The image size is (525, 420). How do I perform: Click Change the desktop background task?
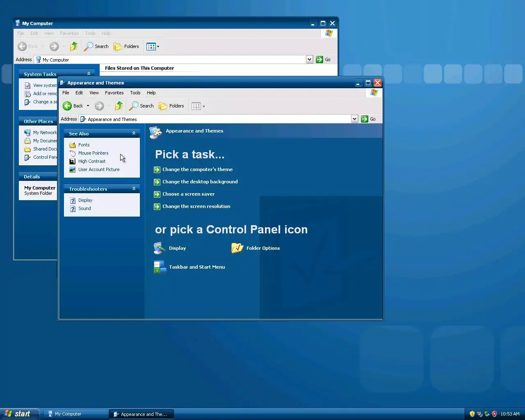(x=200, y=182)
